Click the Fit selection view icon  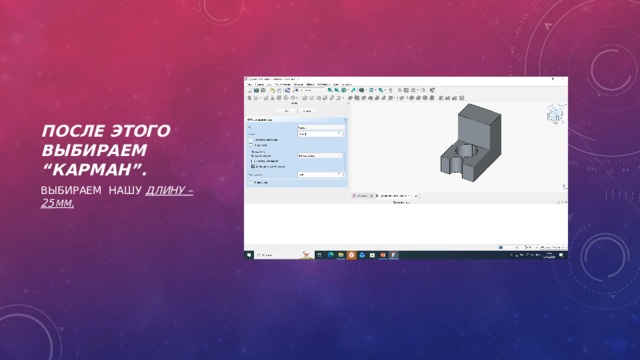point(337,90)
